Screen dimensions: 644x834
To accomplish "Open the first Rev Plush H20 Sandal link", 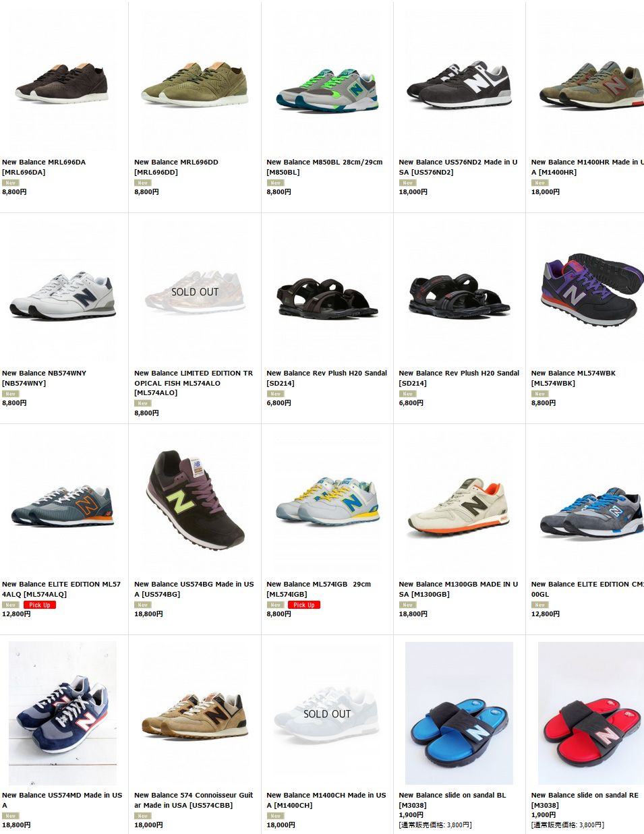I will point(326,378).
